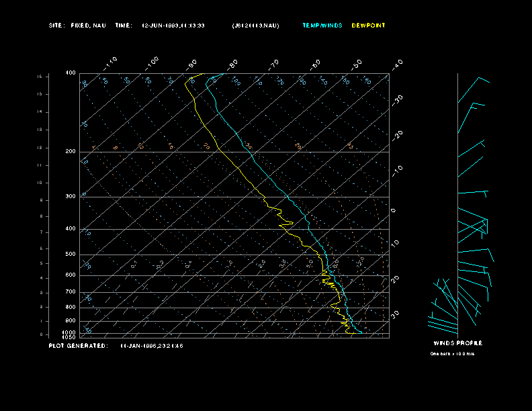Click the 20 temperature label on right axis
This screenshot has height=411, width=532.
(x=395, y=279)
